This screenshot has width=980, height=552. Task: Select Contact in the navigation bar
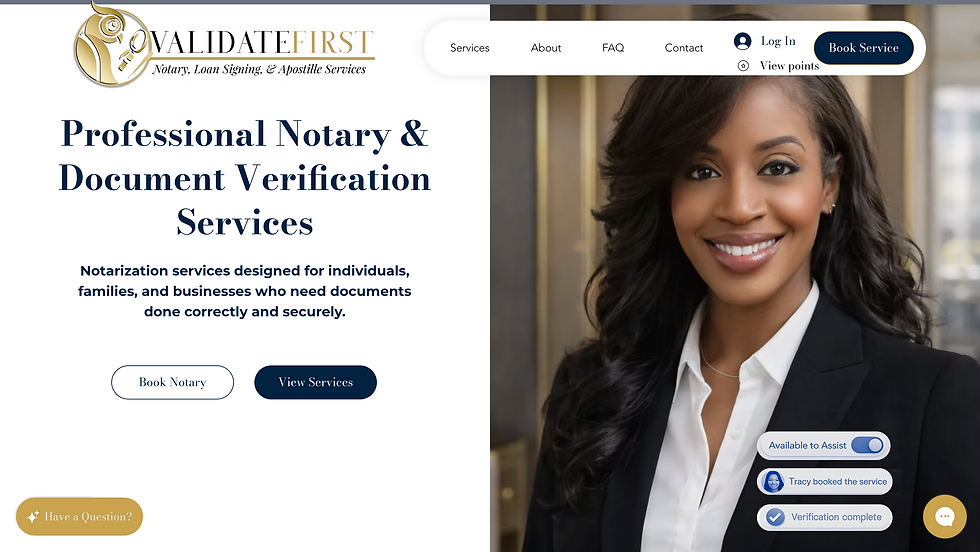pos(684,48)
